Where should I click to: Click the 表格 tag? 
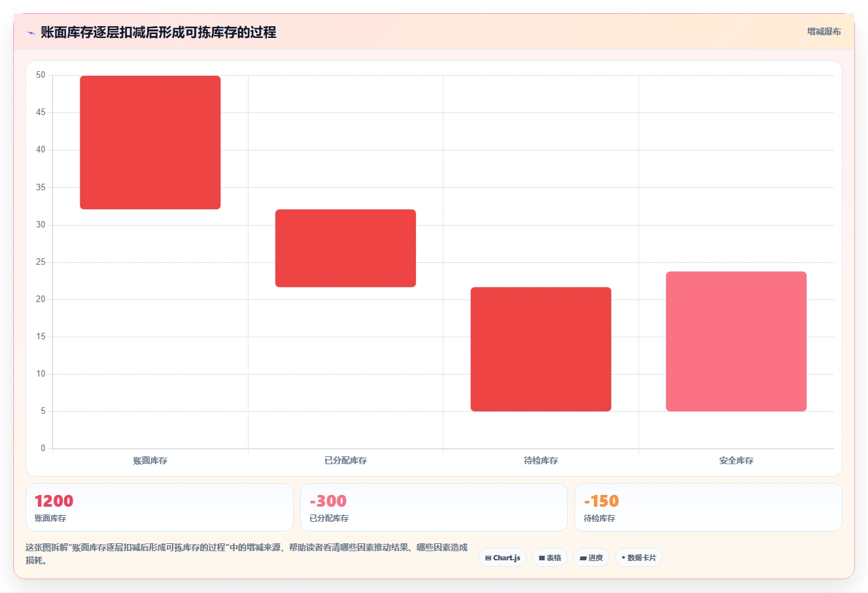tap(549, 558)
